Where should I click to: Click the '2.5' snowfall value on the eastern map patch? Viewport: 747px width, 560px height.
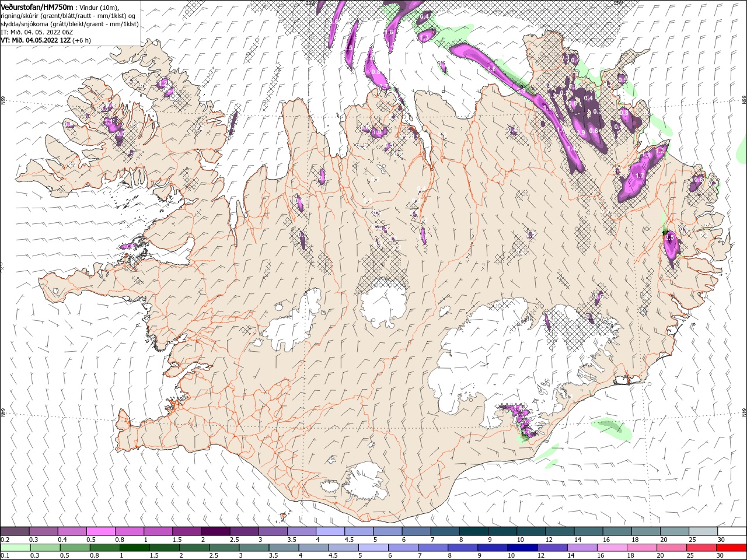[669, 238]
